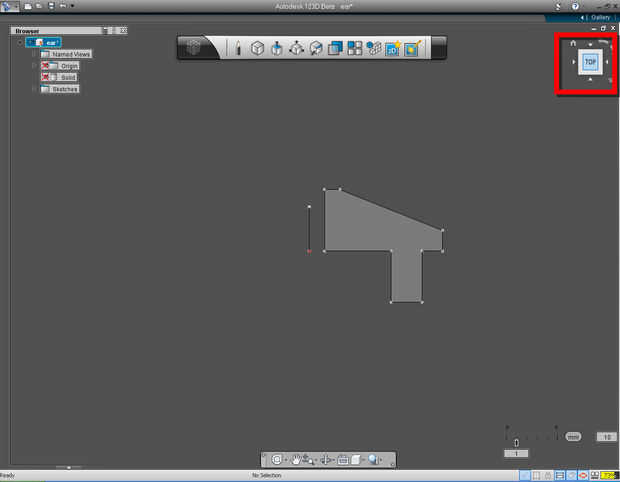
Task: Click the grouped cubes assembly icon
Action: click(374, 48)
